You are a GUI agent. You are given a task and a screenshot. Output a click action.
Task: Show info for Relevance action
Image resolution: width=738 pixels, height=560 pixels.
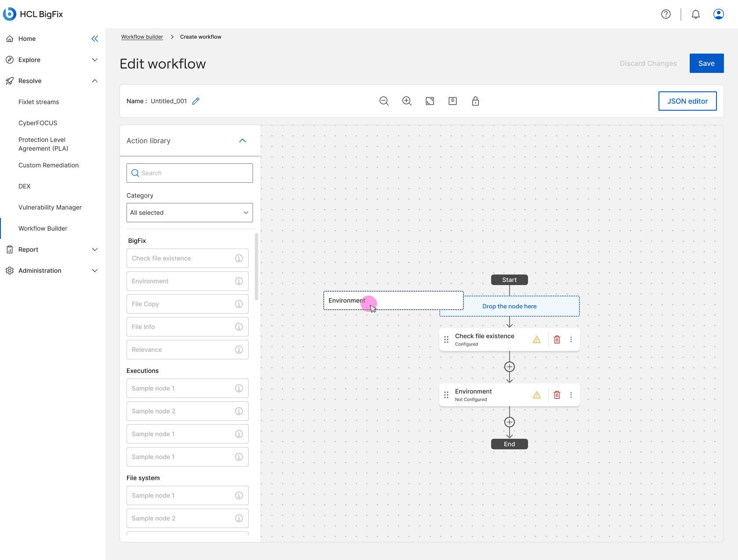[239, 350]
